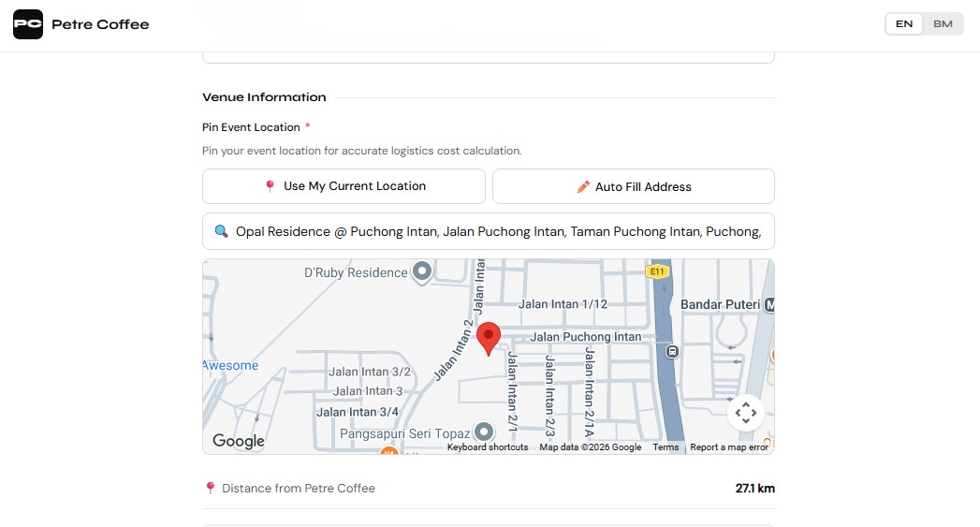This screenshot has height=527, width=980.
Task: Click the pin icon in Current Location button
Action: pyautogui.click(x=270, y=186)
